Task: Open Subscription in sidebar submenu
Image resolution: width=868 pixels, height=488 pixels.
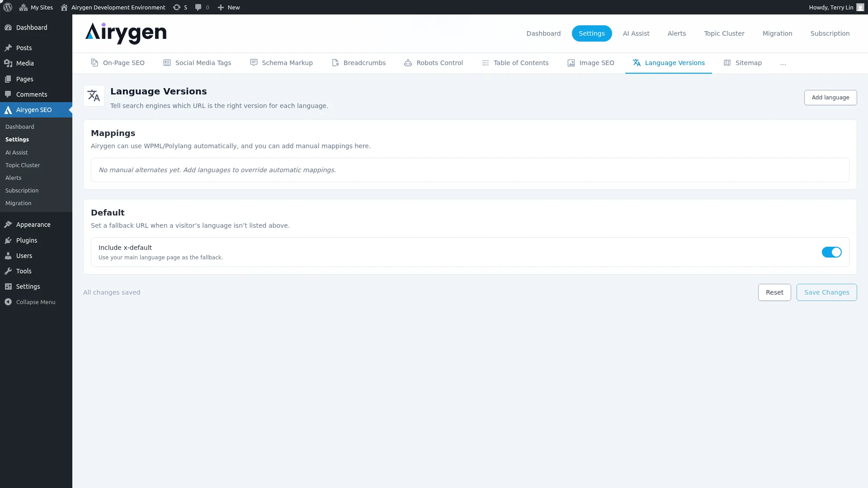Action: [22, 191]
